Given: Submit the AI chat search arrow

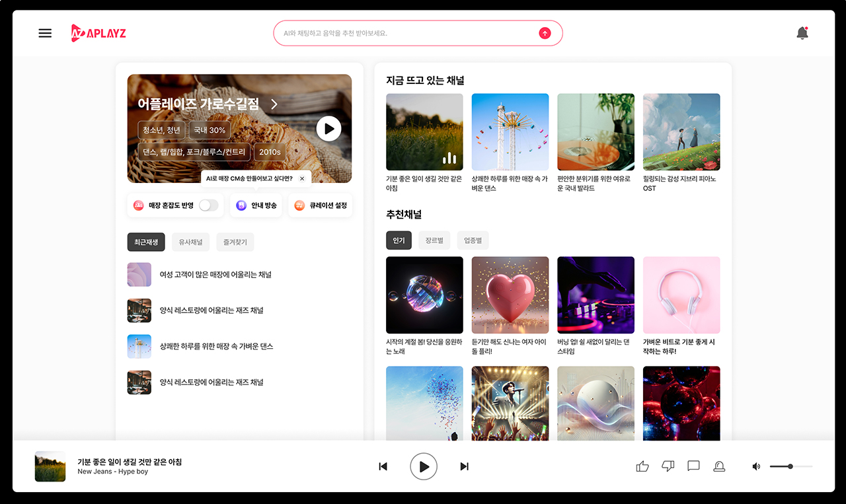Looking at the screenshot, I should point(545,33).
